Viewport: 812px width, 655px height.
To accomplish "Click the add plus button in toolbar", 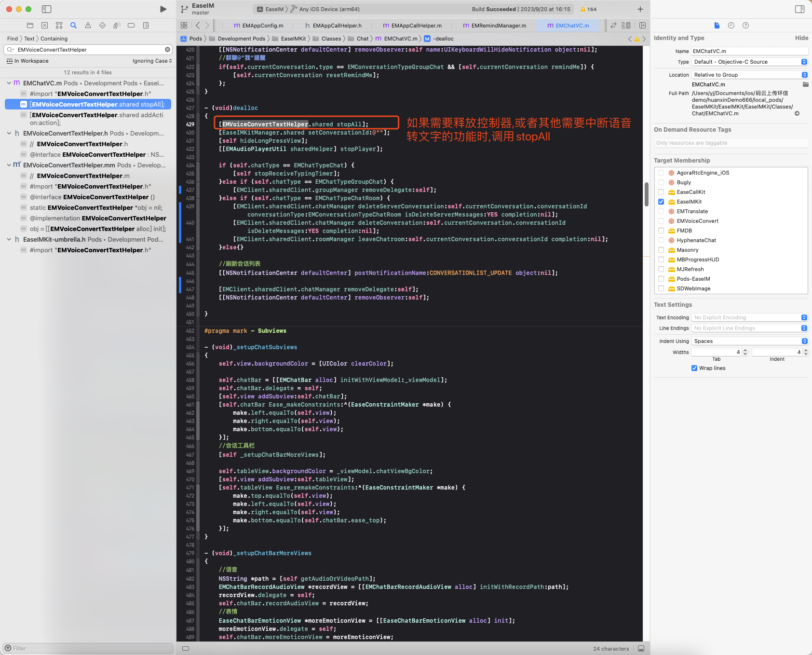I will click(x=640, y=9).
